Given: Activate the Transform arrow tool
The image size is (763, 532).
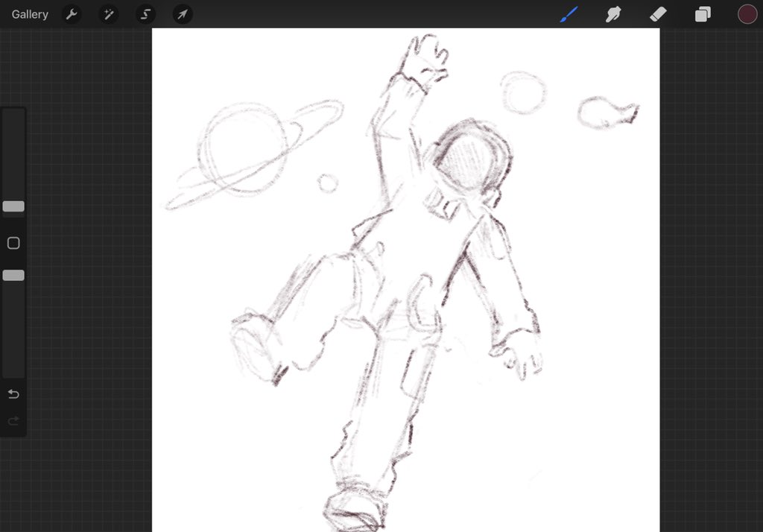Looking at the screenshot, I should point(183,14).
